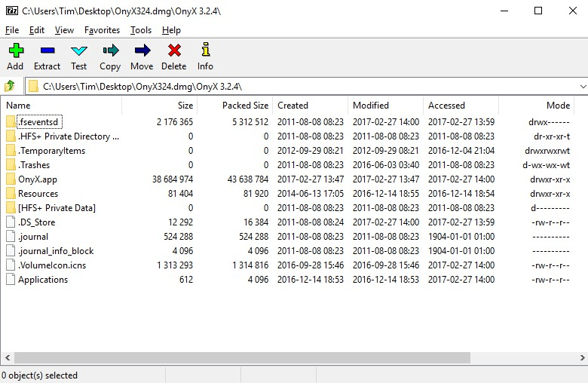Screen dimensions: 588x383
Task: Maximize the 7-Zip window
Action: [x=538, y=11]
